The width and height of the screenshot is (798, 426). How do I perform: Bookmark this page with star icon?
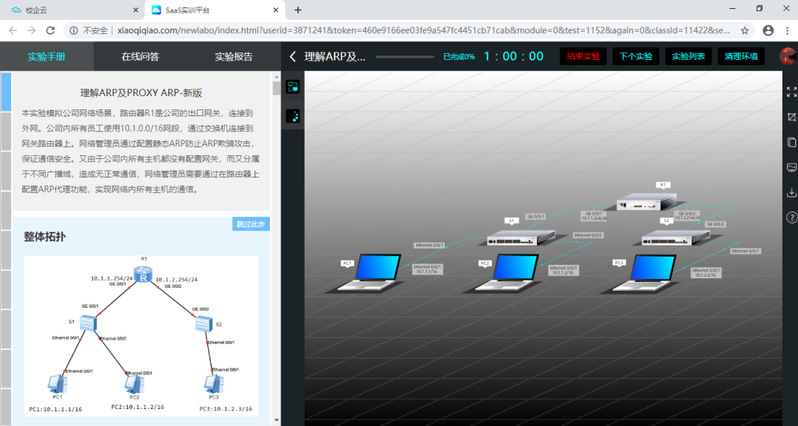click(745, 30)
